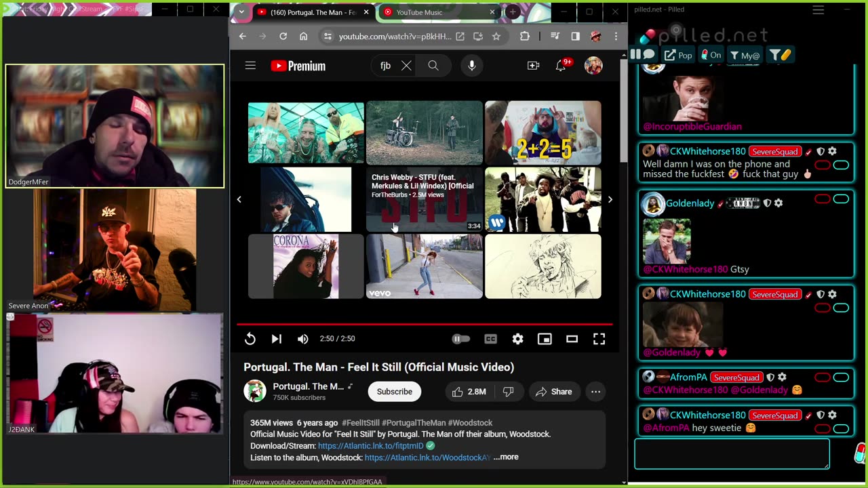Open more actions menu beside Share
Viewport: 868px width, 488px height.
tap(595, 392)
